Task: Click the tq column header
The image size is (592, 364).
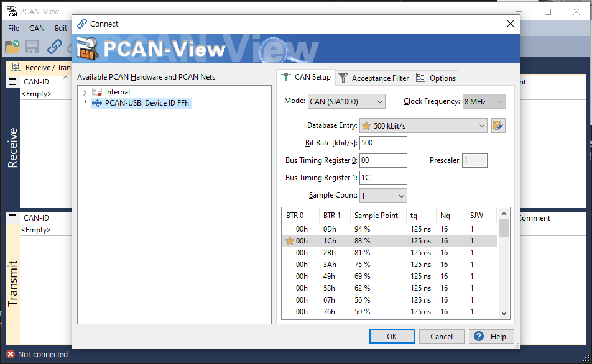Action: (421, 216)
